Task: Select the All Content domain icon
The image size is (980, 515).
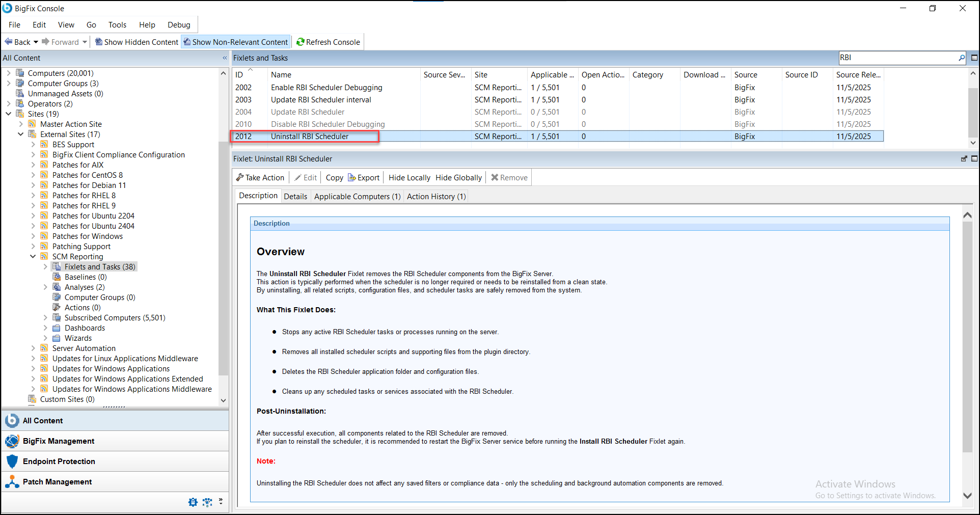Action: [11, 420]
